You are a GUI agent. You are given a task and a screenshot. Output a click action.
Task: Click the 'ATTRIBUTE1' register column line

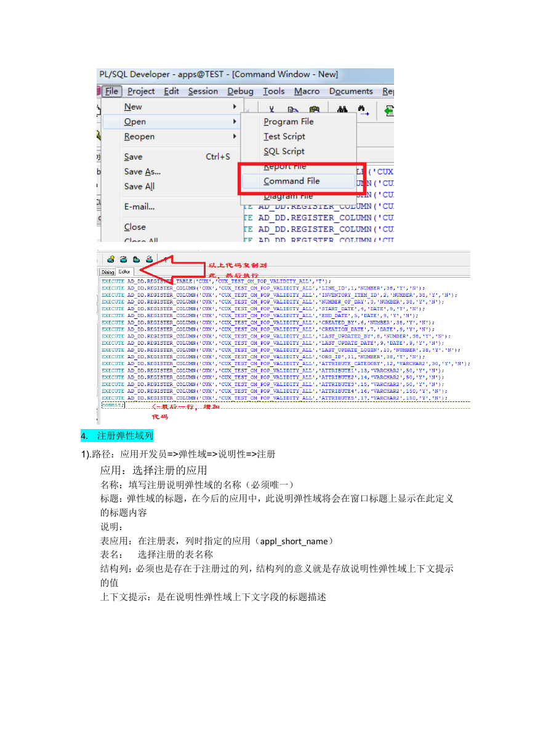click(274, 371)
